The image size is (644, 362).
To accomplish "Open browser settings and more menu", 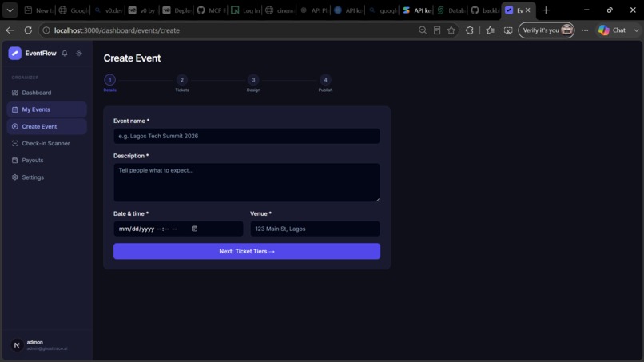I will pyautogui.click(x=584, y=30).
